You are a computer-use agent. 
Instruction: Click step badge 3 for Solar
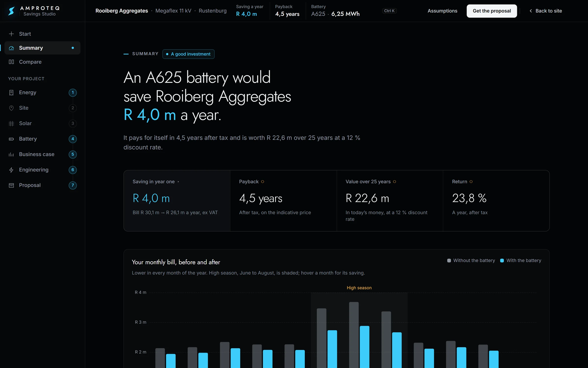73,123
